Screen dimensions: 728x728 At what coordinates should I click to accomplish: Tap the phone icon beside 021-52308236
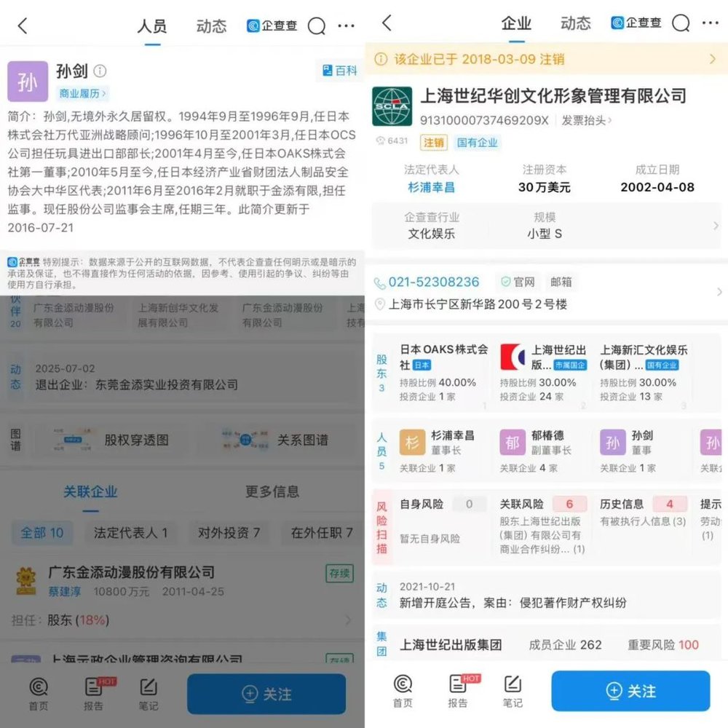[379, 282]
